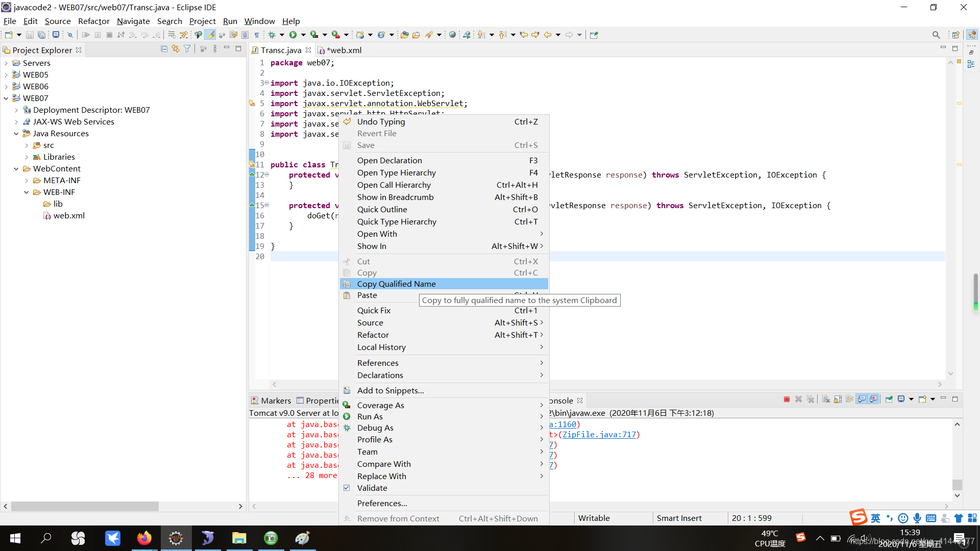Screen dimensions: 980x551
Task: Toggle Show Console on standard output change
Action: tap(862, 399)
